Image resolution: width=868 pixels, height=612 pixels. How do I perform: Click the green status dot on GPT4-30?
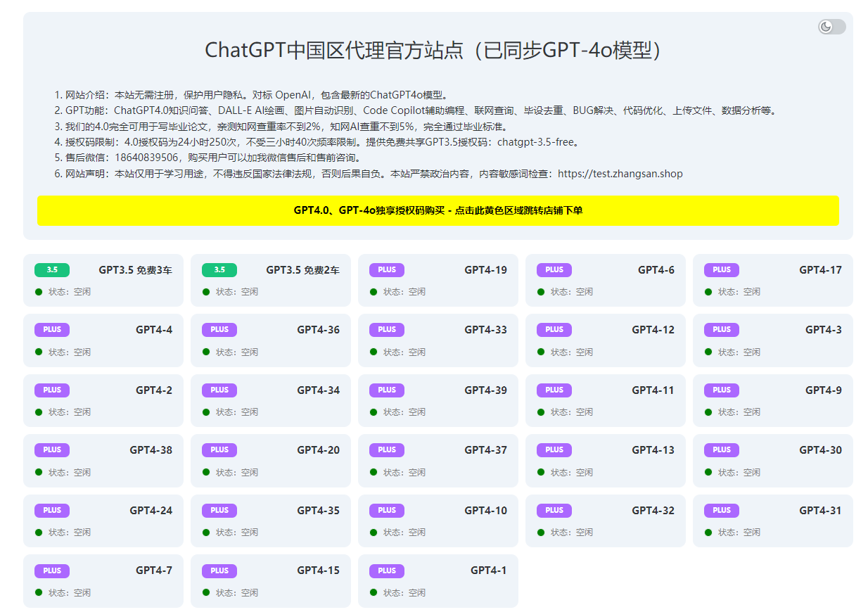(x=708, y=472)
